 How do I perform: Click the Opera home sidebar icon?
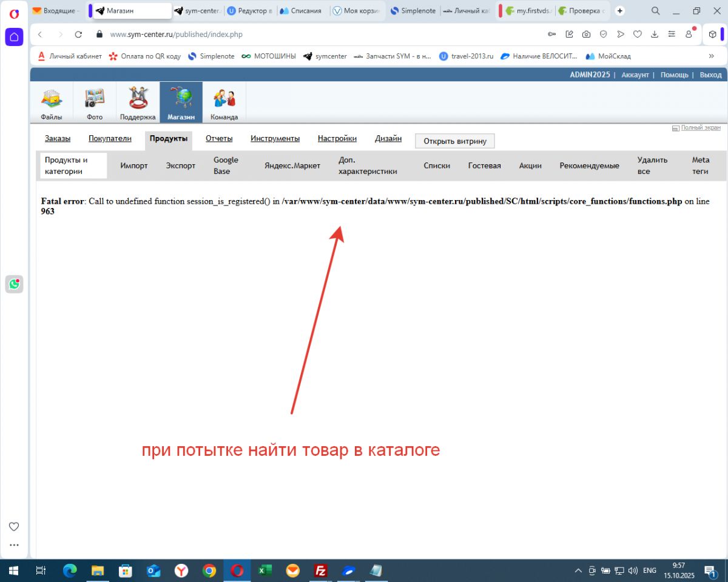pyautogui.click(x=14, y=37)
